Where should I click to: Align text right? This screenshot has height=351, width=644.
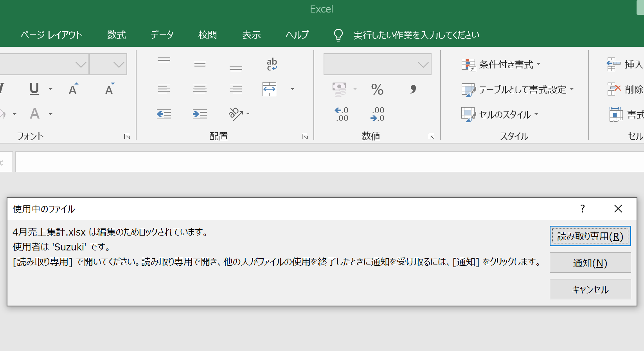(236, 89)
